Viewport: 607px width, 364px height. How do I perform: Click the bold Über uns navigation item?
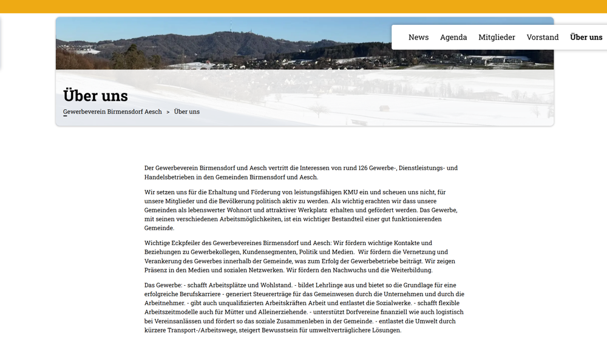pos(586,37)
